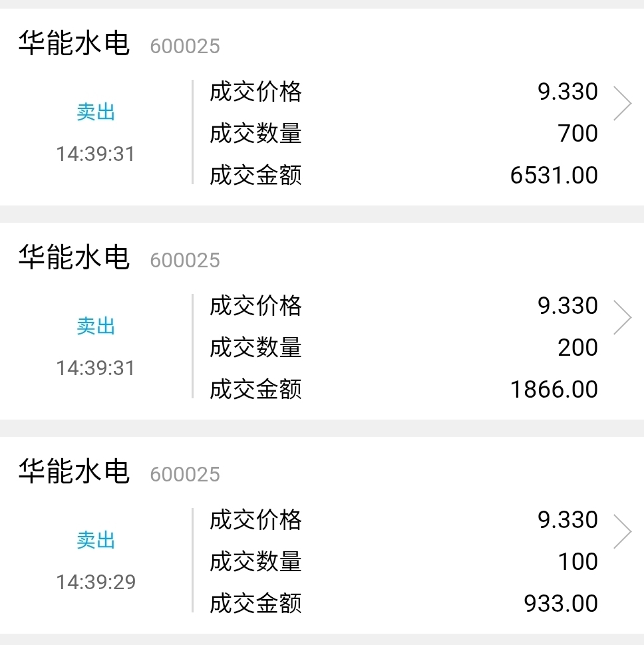Tap 成交数量 label next to 200
The image size is (644, 645).
(x=255, y=347)
